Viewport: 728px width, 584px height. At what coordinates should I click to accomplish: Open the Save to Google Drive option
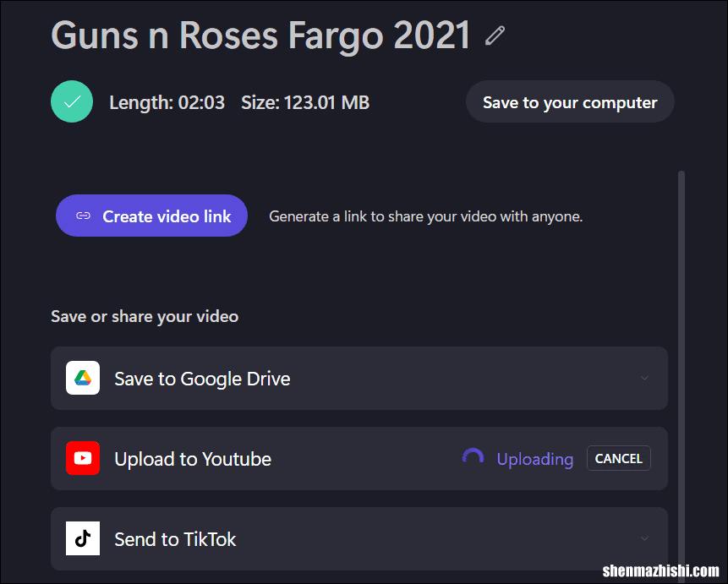pyautogui.click(x=359, y=378)
